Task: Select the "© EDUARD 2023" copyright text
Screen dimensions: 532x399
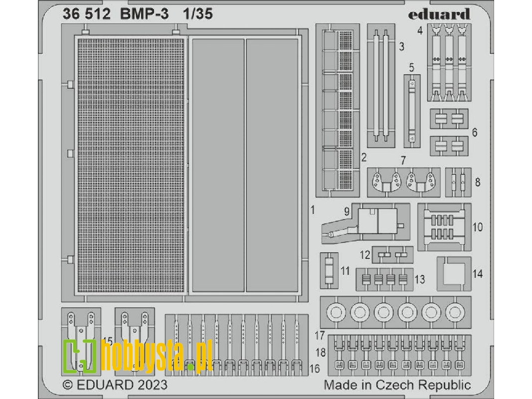Action: (x=115, y=385)
